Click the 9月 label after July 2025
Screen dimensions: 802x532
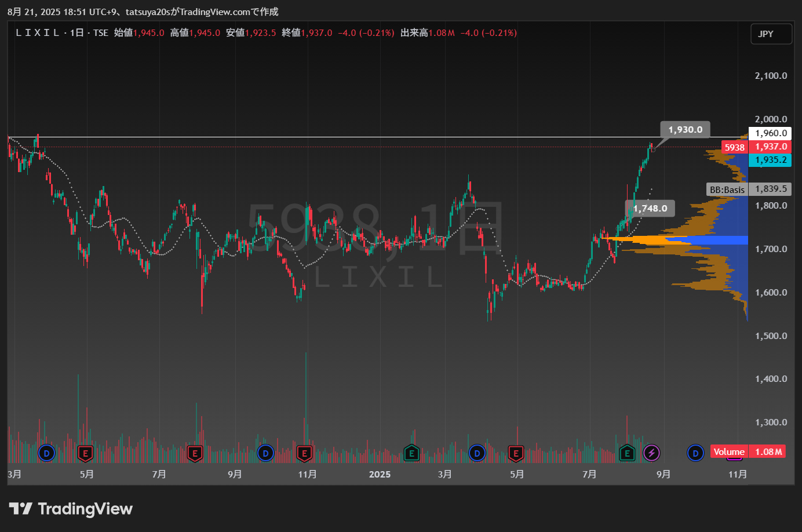pyautogui.click(x=664, y=475)
